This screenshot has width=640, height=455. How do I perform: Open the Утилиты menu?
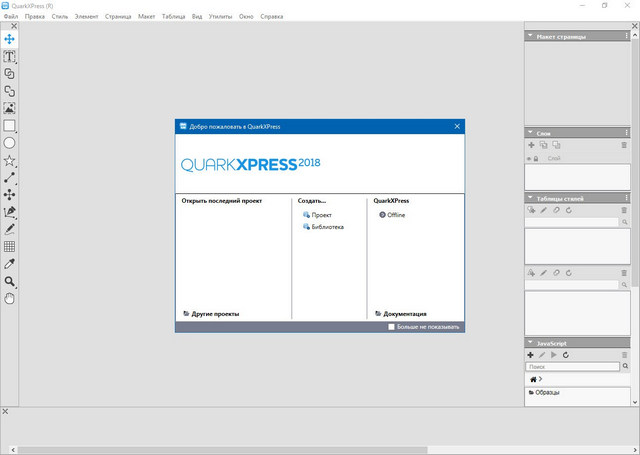[220, 17]
